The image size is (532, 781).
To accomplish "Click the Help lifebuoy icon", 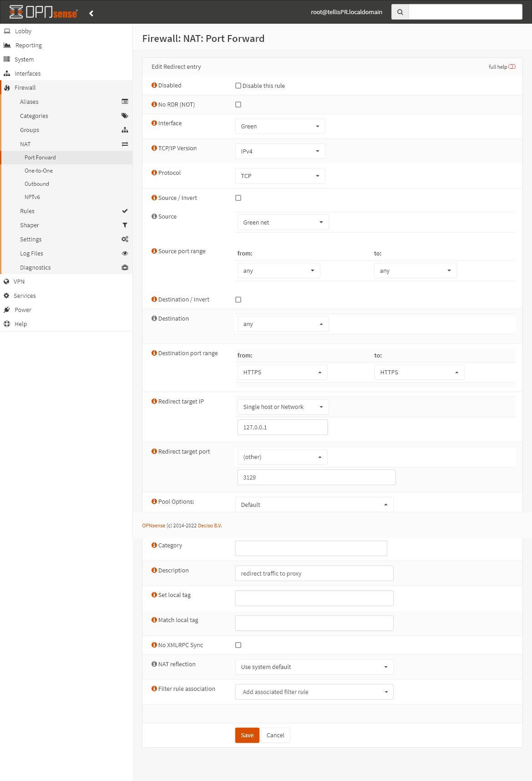I will [x=7, y=324].
